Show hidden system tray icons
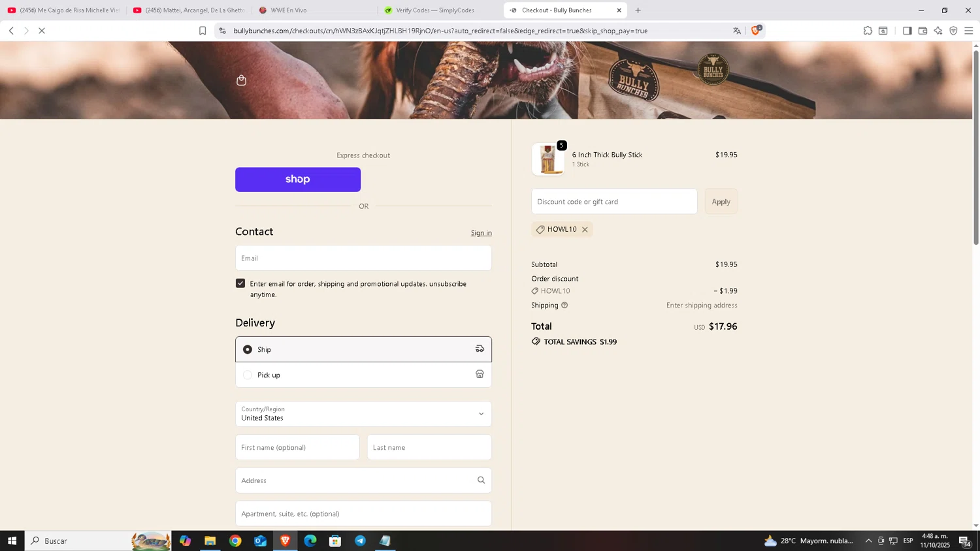Image resolution: width=980 pixels, height=551 pixels. click(868, 541)
